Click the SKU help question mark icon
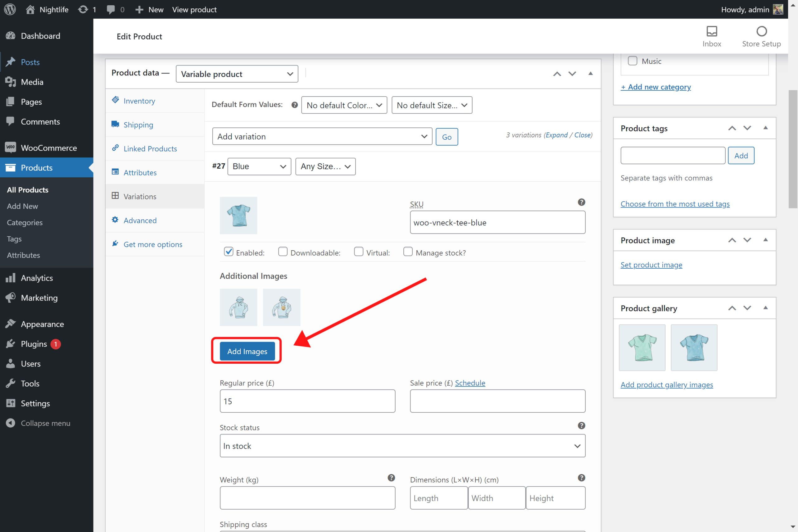 click(x=581, y=202)
